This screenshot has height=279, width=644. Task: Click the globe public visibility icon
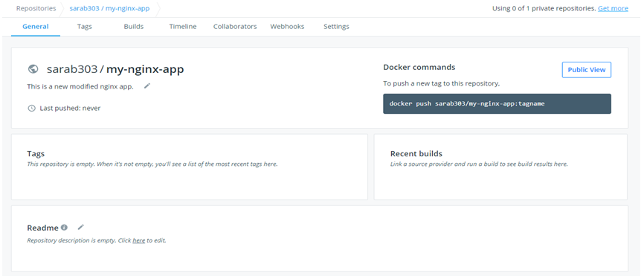click(x=33, y=69)
